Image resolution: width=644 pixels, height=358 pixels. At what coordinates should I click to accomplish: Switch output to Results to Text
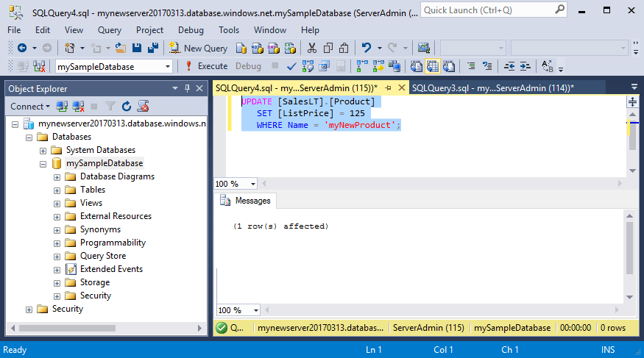point(416,66)
